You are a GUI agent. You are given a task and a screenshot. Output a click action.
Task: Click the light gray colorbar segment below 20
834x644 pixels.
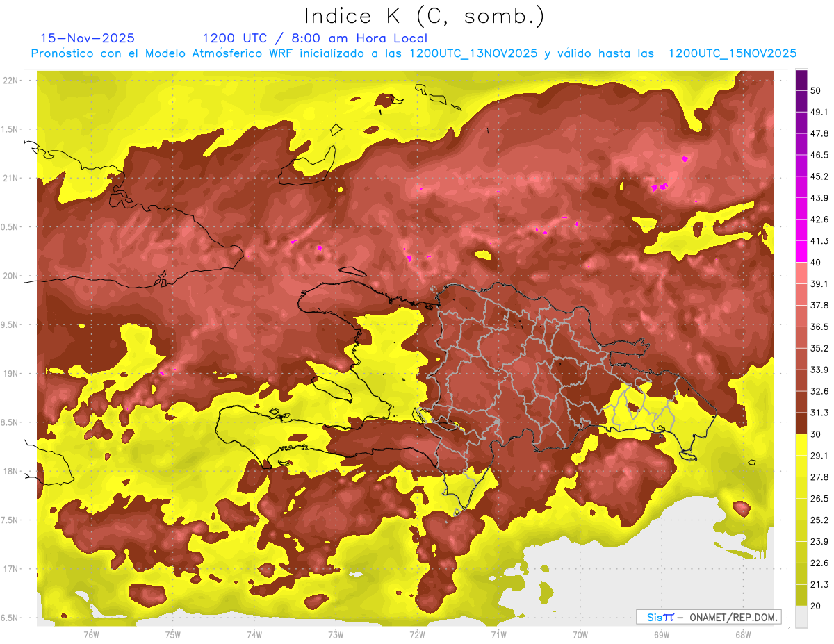tap(801, 617)
